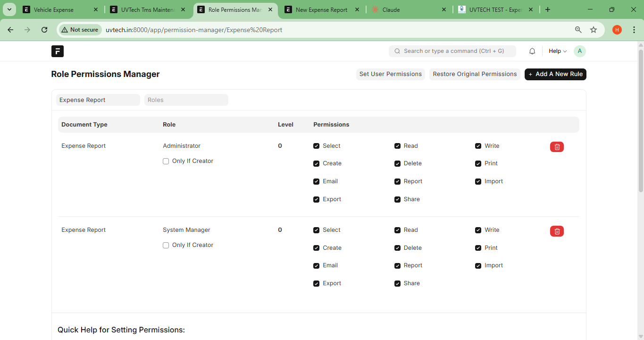Open the Roles filter dropdown
Viewport: 644px width, 340px height.
[186, 100]
